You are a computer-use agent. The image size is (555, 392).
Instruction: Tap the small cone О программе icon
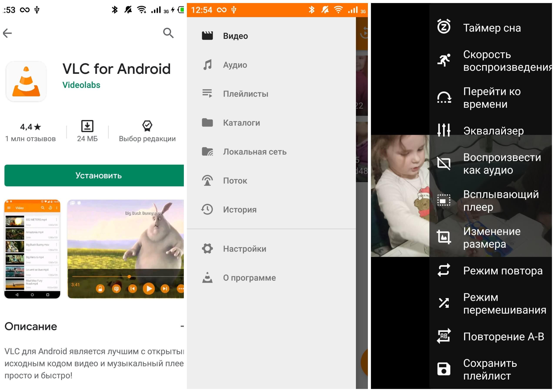pos(207,278)
